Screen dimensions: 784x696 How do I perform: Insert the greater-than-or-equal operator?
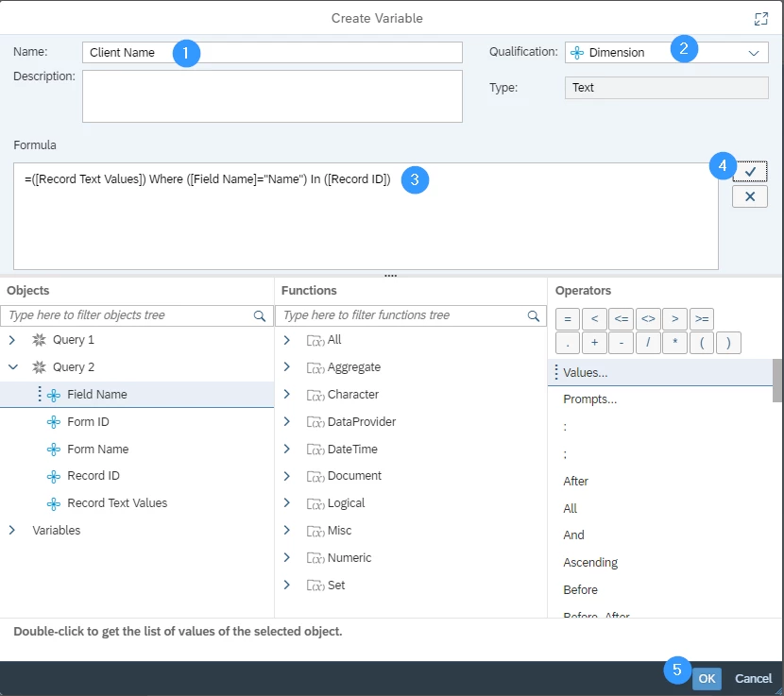[702, 319]
